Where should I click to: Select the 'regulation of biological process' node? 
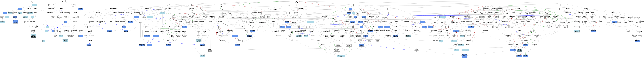click(x=301, y=9)
